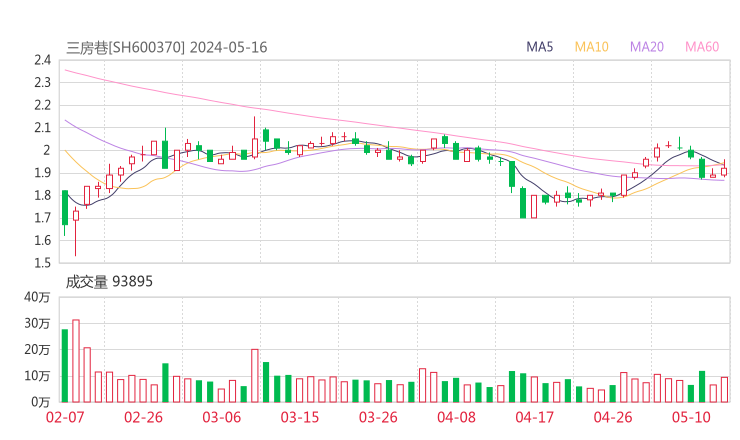Click the 04-17 date label
The height and width of the screenshot is (440, 740).
pos(535,417)
